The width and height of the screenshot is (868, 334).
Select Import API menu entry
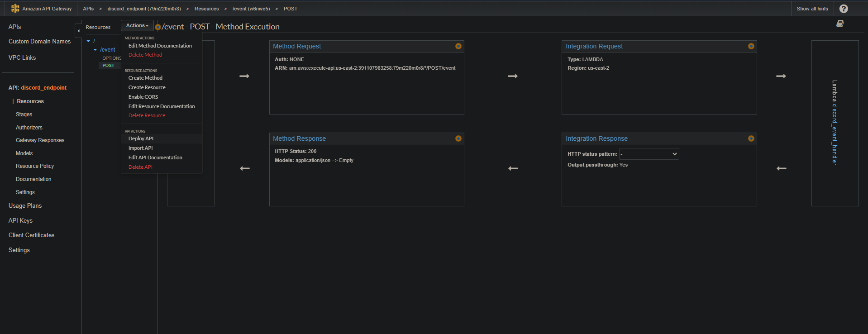pyautogui.click(x=141, y=148)
